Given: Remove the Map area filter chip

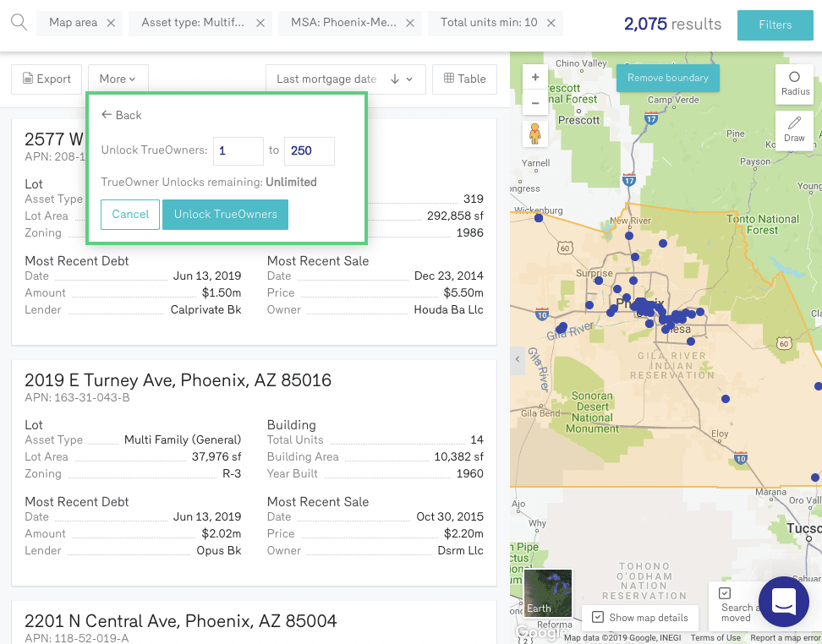Looking at the screenshot, I should pyautogui.click(x=111, y=23).
